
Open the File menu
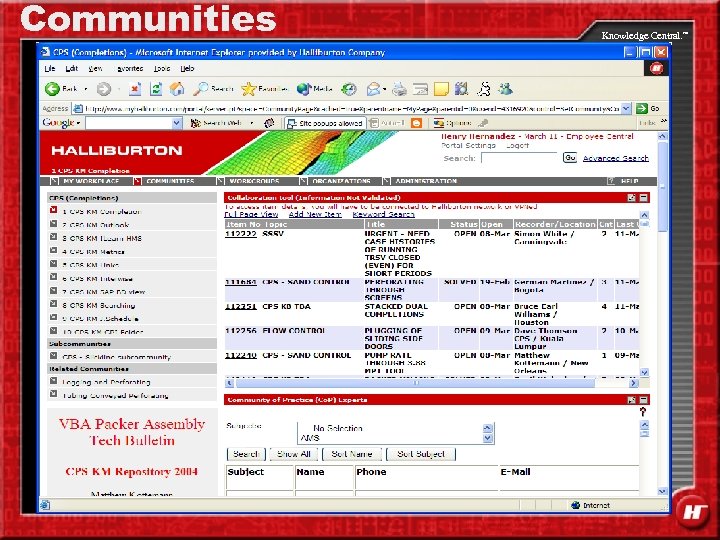click(50, 68)
